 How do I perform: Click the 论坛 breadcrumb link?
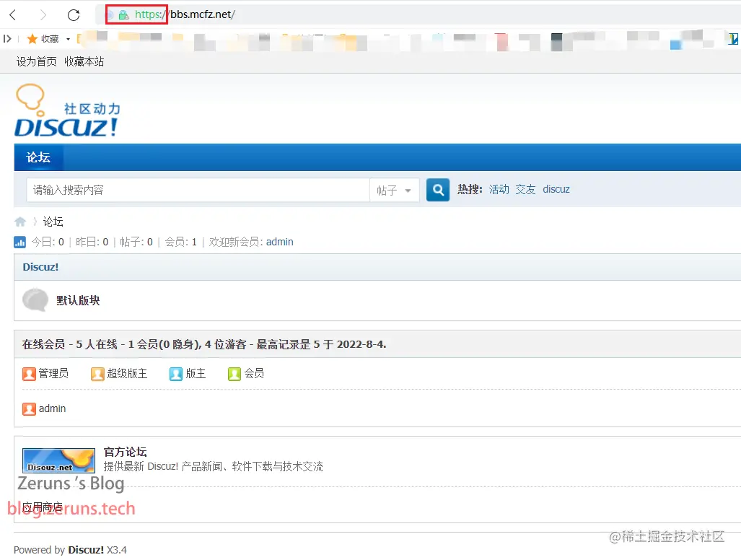pos(53,222)
